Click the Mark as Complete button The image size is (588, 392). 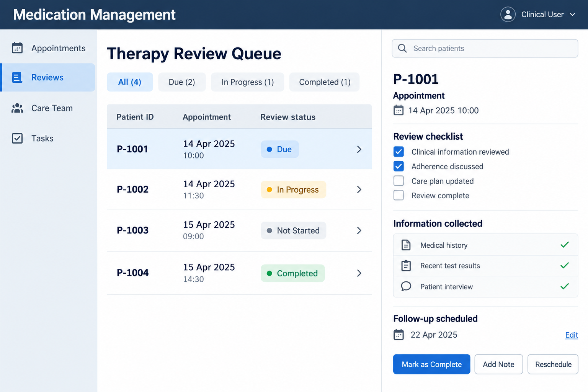(x=432, y=364)
